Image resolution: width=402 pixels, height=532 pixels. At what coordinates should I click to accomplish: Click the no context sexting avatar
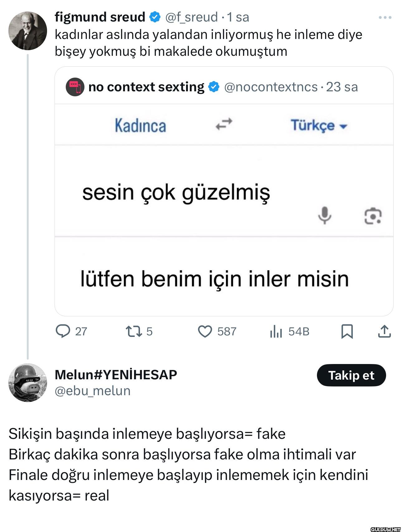[75, 87]
